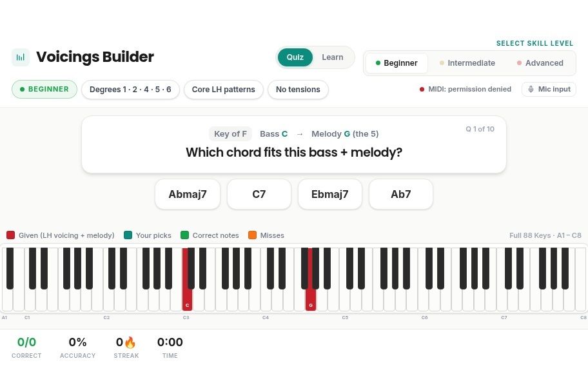Pick the Ebmaj7 chord option
Image resolution: width=588 pixels, height=392 pixels.
pos(330,194)
